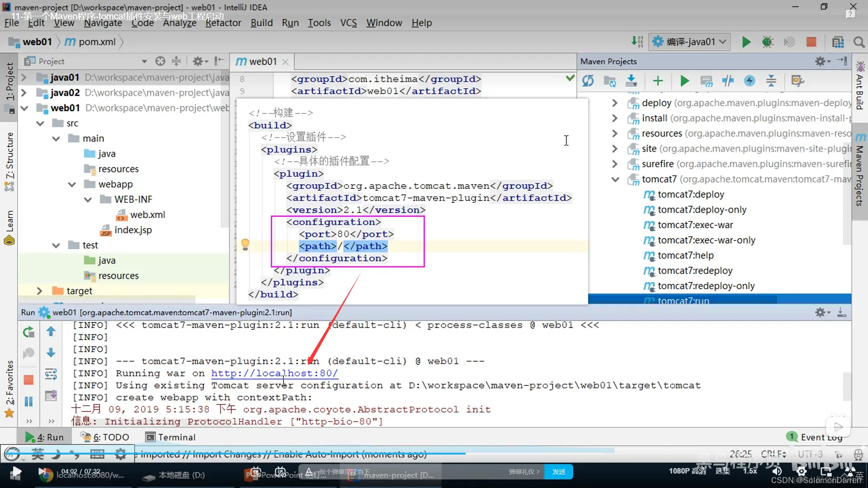Click Execute Maven Goal icon
The width and height of the screenshot is (868, 488).
click(706, 81)
